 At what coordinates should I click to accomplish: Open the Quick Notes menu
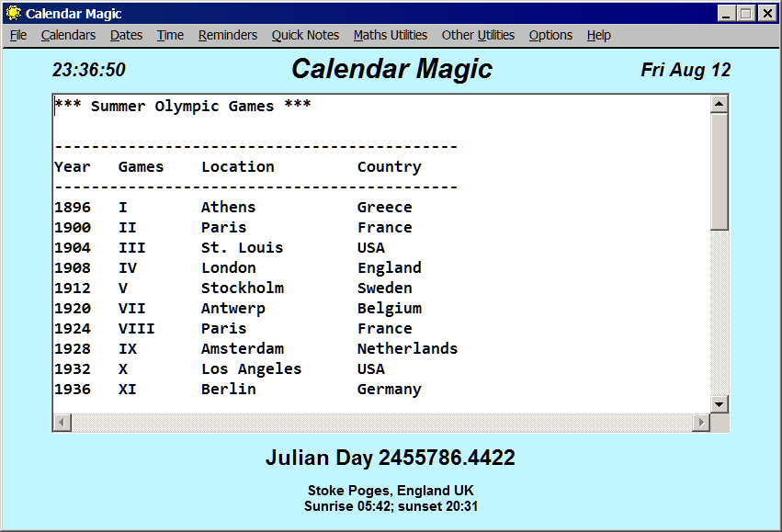click(305, 35)
